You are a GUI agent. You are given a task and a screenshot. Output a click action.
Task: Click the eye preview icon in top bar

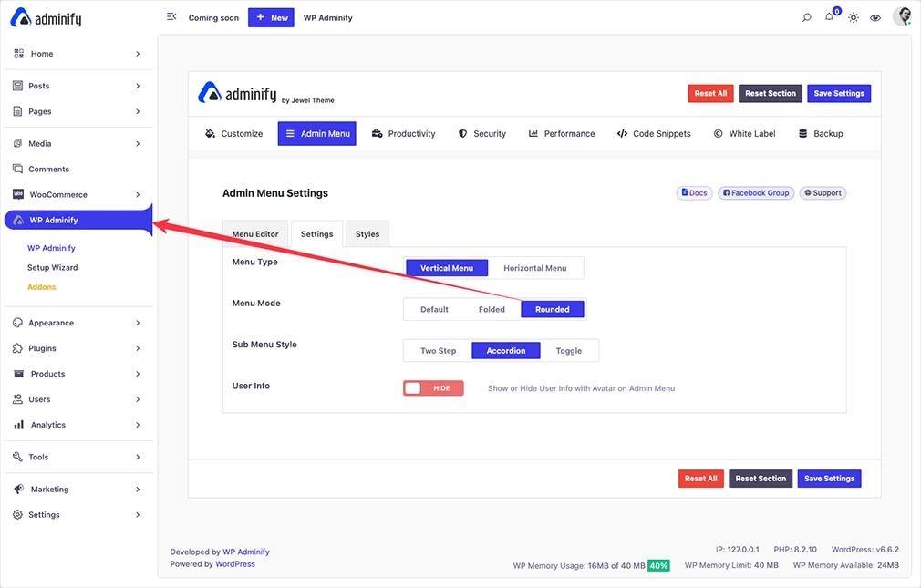pos(875,17)
